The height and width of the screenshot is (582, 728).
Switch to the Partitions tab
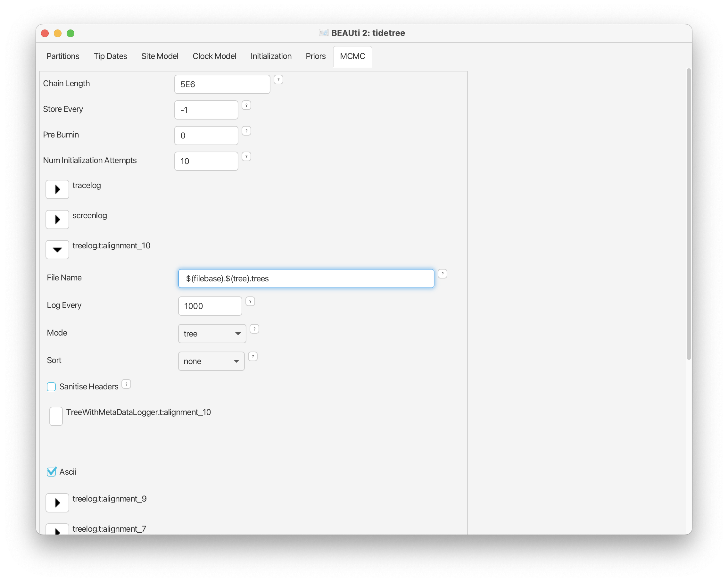tap(63, 56)
